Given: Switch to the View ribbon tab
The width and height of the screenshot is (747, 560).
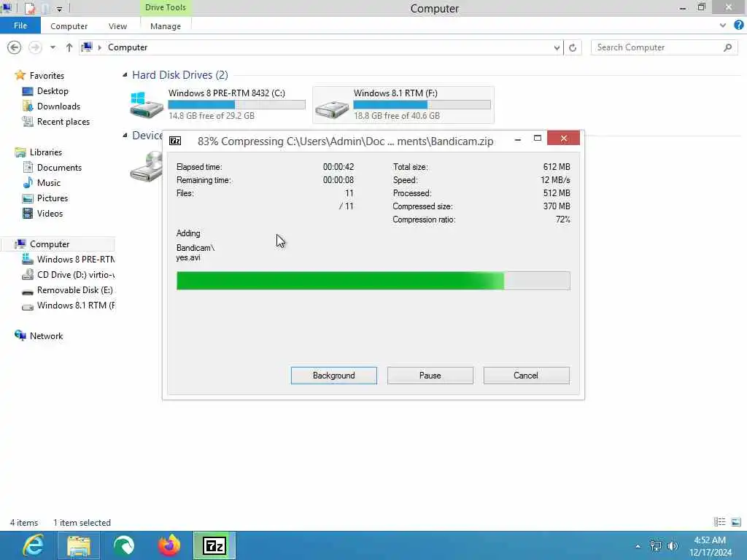Looking at the screenshot, I should pyautogui.click(x=117, y=26).
